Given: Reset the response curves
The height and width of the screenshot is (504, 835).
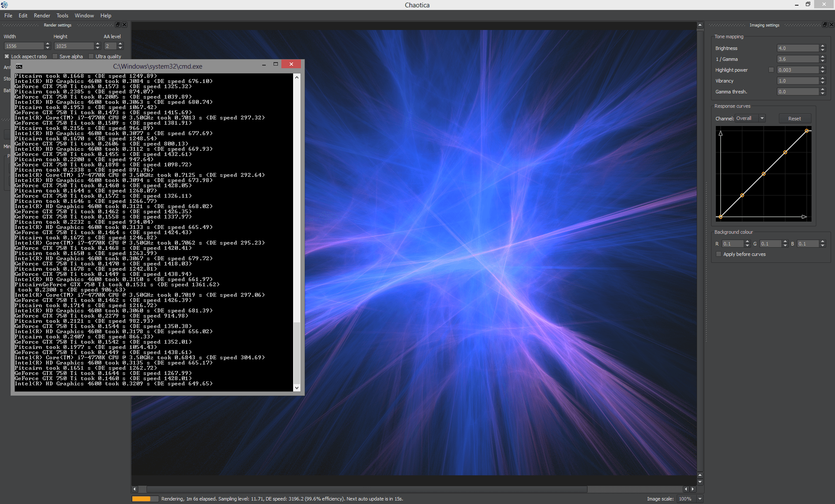Looking at the screenshot, I should 794,119.
